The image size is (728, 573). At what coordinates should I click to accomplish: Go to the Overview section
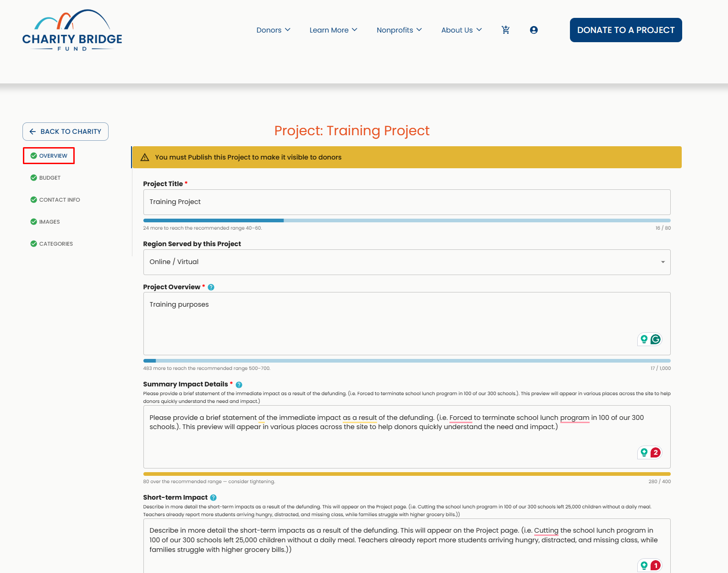[49, 156]
